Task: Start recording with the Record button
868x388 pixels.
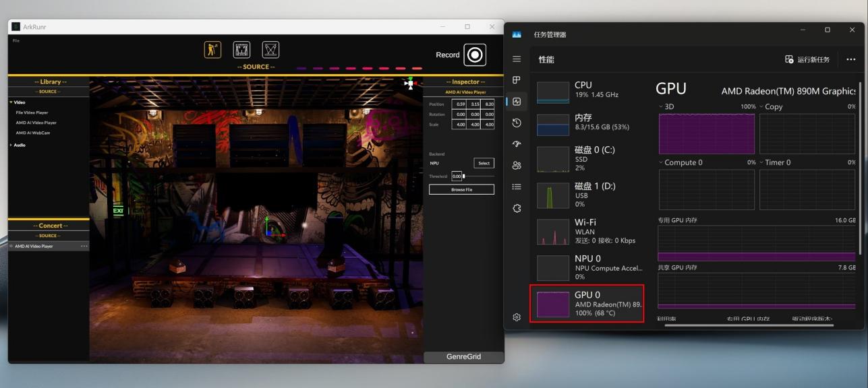Action: (475, 55)
